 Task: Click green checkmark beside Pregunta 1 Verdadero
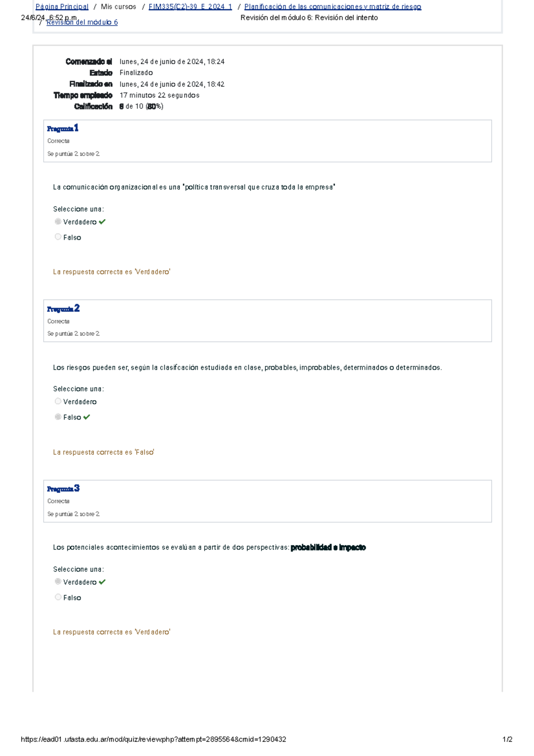[x=102, y=222]
